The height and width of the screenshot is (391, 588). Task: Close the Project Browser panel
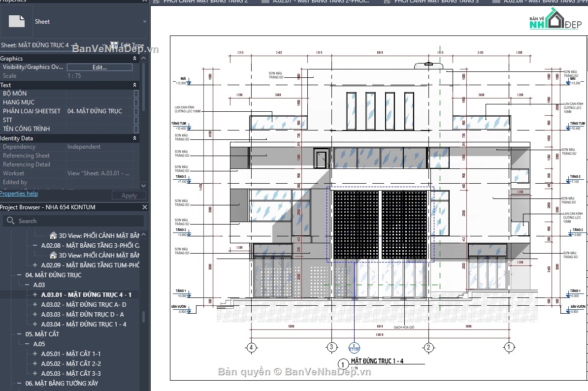145,207
